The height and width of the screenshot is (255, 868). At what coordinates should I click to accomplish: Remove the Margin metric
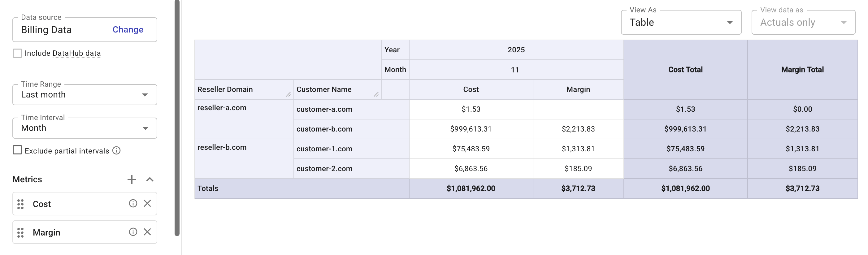pos(147,232)
